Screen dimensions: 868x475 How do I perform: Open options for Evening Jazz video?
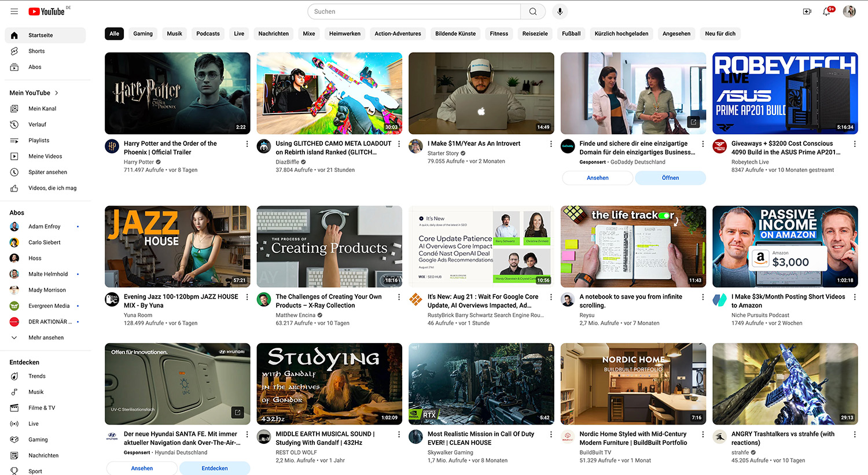(247, 297)
